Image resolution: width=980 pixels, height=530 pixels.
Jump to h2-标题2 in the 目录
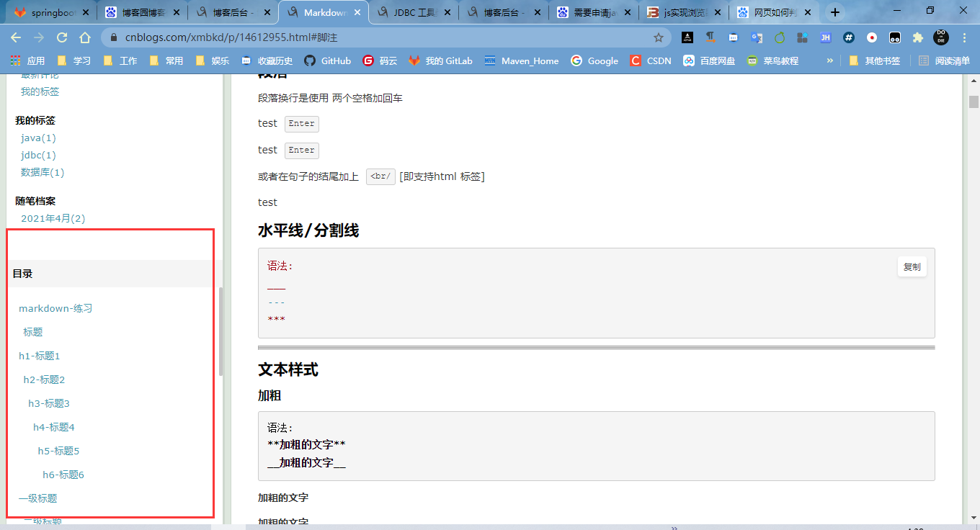(45, 379)
